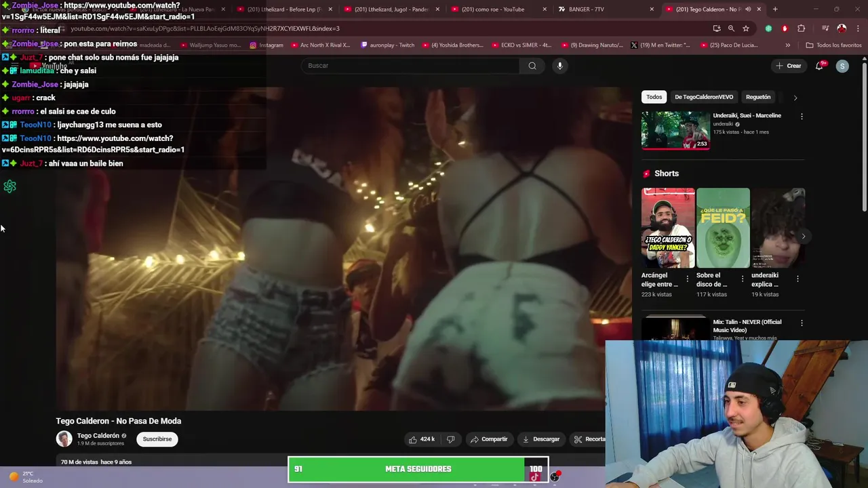Viewport: 868px width, 488px height.
Task: Open the Chrome three-dot menu
Action: [856, 28]
